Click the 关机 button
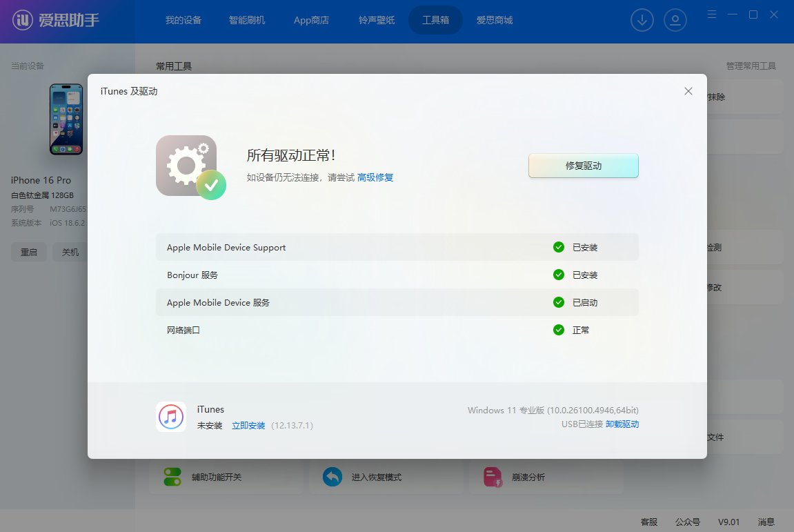The image size is (794, 532). (x=70, y=253)
